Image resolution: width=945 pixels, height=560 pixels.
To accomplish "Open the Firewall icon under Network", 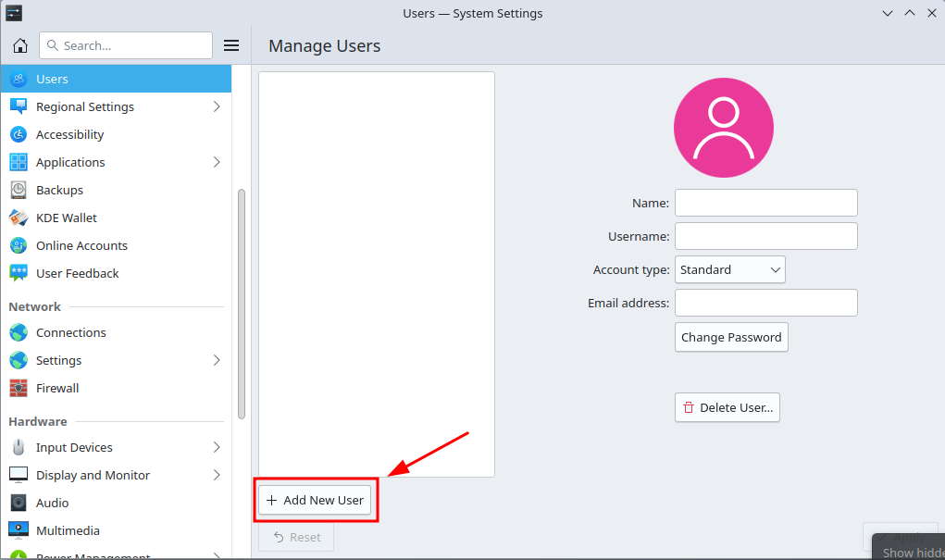I will point(19,388).
